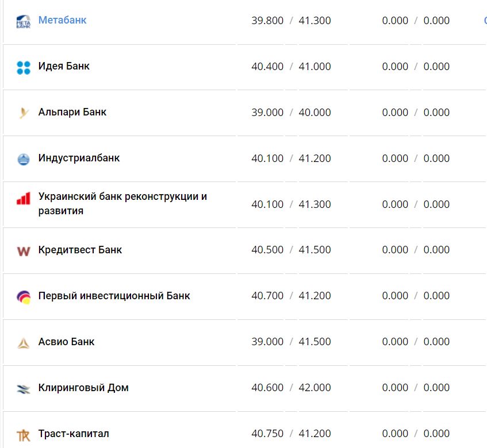The height and width of the screenshot is (448, 487).
Task: Click the Траст-капитал TK logo
Action: [x=23, y=435]
